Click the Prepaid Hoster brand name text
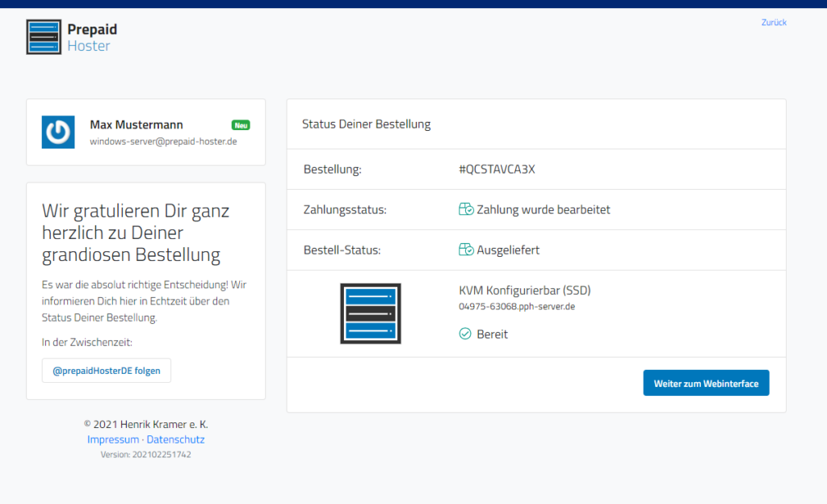Screen dimensions: 827x504 [x=92, y=37]
